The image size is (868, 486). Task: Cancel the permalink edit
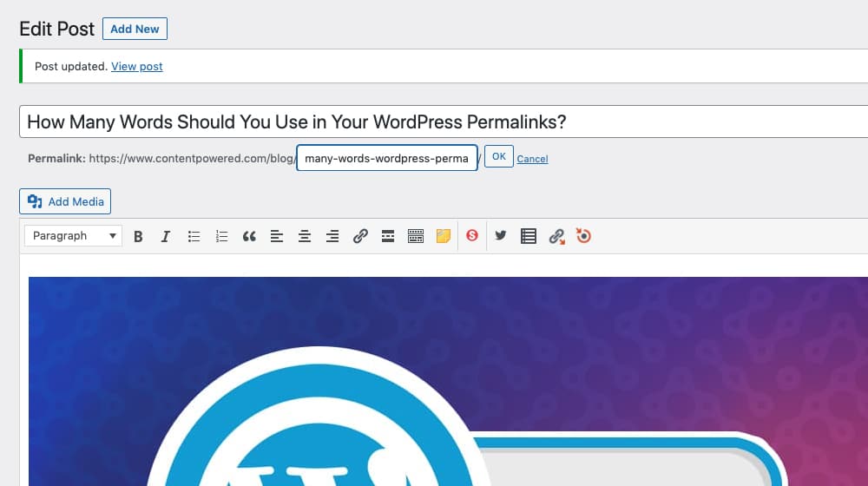coord(532,159)
